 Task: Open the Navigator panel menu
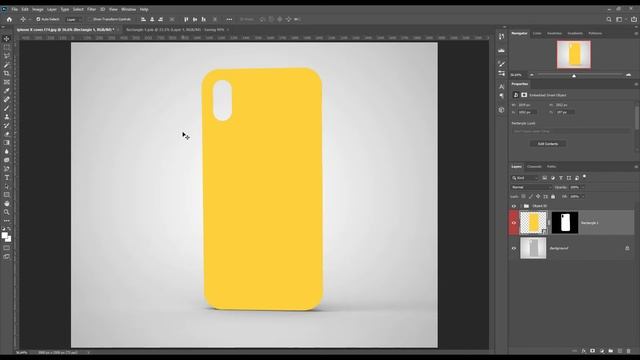[x=636, y=33]
